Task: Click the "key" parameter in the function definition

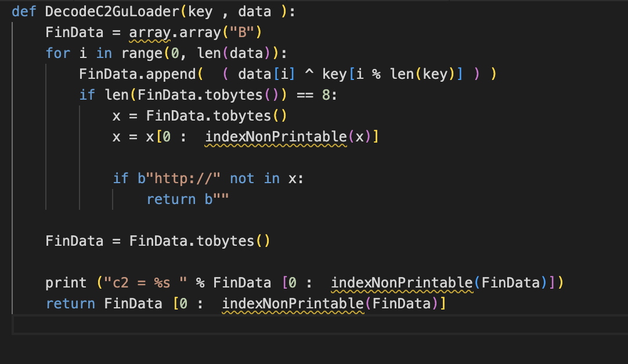Action: 201,12
